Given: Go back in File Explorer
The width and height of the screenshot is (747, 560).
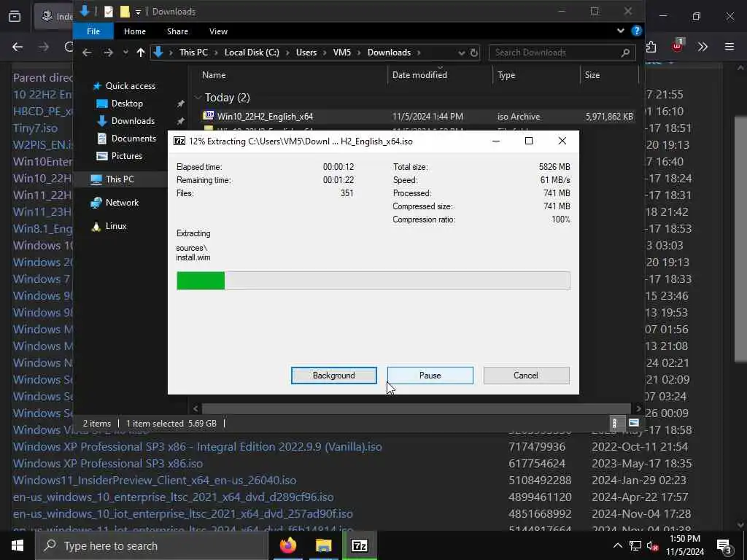Looking at the screenshot, I should [87, 52].
